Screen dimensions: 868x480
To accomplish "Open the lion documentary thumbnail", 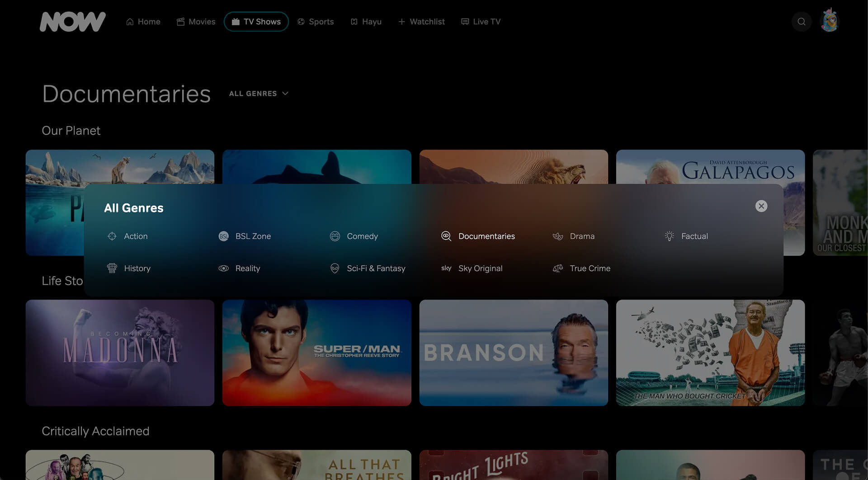I will tap(514, 167).
